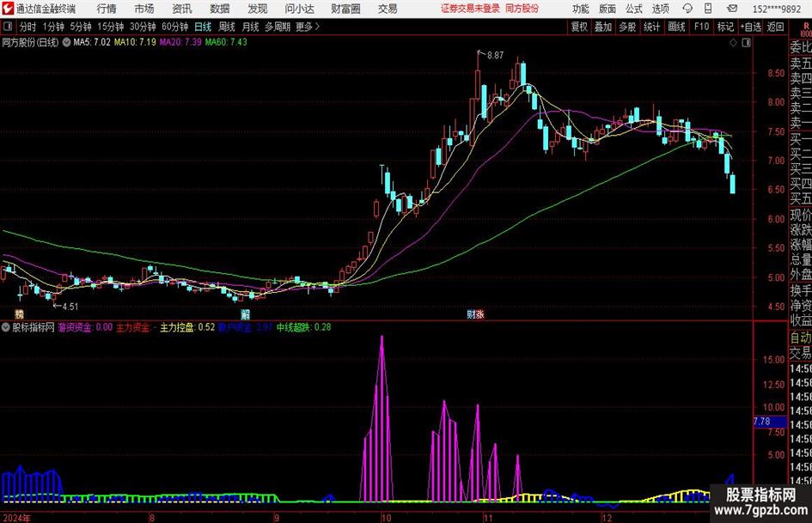The width and height of the screenshot is (812, 523).
Task: Open the 问小达 menu
Action: pyautogui.click(x=299, y=9)
